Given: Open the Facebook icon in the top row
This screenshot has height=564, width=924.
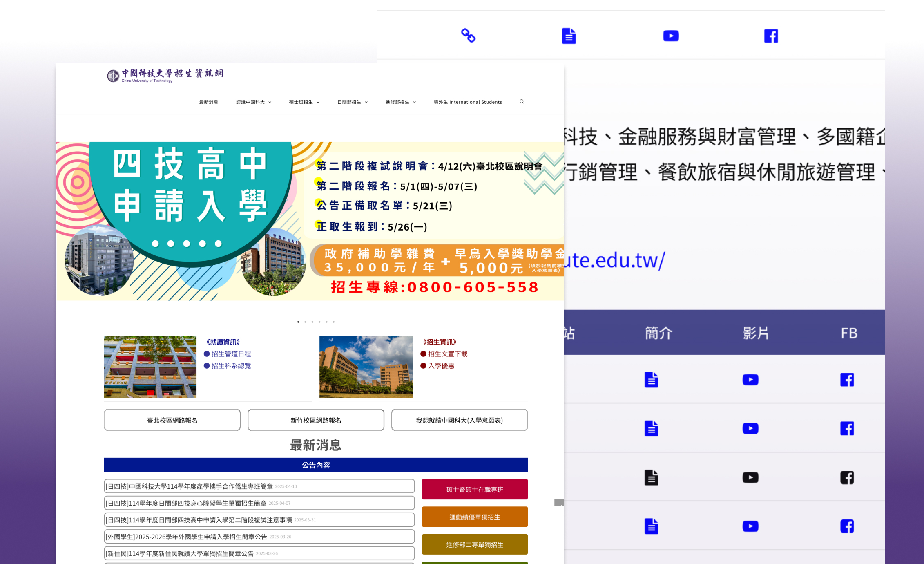Looking at the screenshot, I should pos(771,36).
